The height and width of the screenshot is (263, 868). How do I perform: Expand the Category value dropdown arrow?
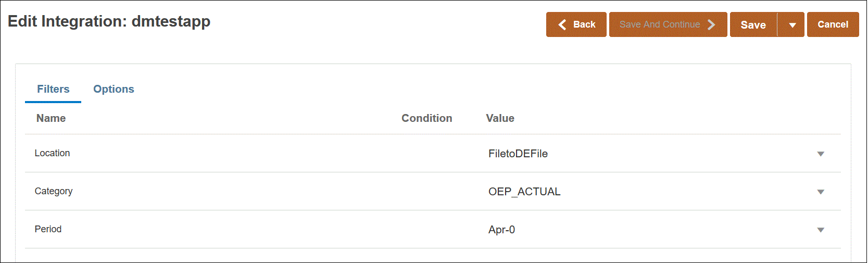click(x=821, y=192)
